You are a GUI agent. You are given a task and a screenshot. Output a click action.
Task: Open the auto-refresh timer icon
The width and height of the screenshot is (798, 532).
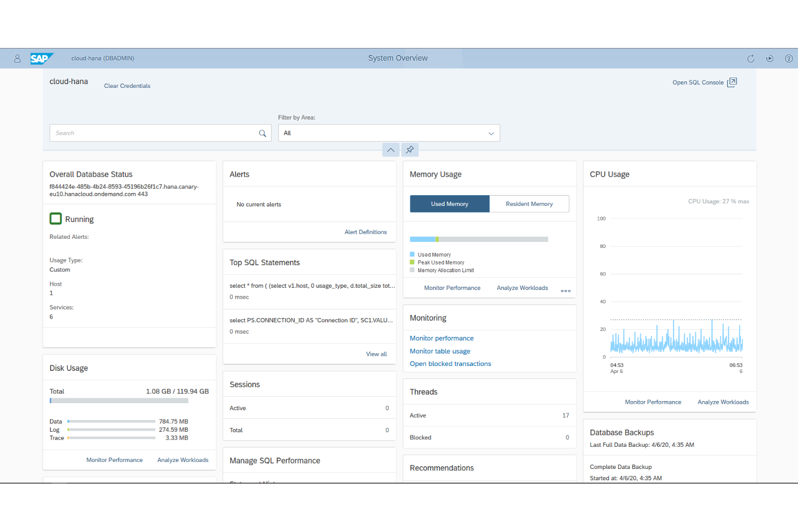click(769, 58)
